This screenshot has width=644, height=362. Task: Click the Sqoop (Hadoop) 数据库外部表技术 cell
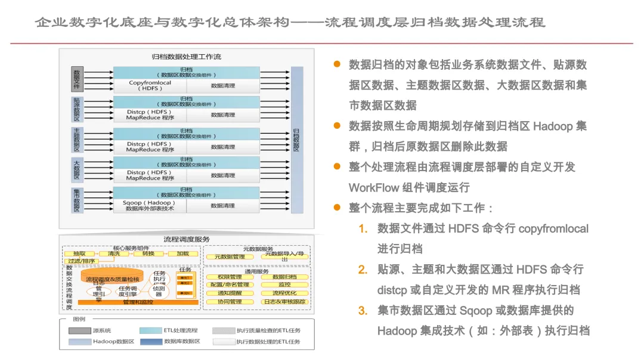[150, 205]
